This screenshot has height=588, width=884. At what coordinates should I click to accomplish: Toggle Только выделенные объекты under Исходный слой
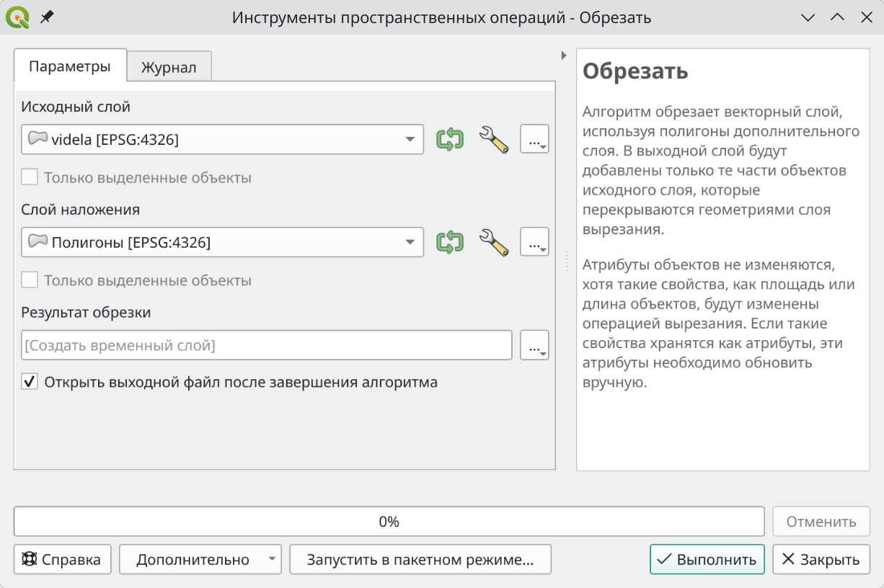[30, 177]
